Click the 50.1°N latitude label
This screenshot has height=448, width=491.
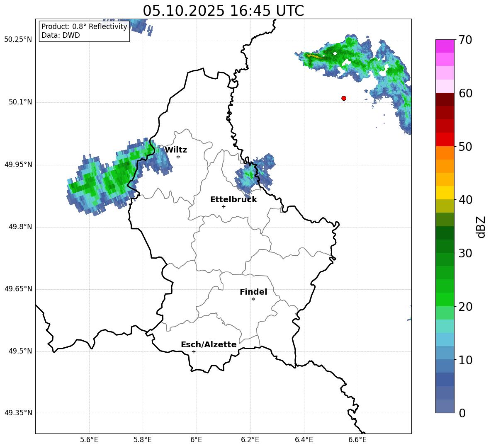tap(20, 102)
